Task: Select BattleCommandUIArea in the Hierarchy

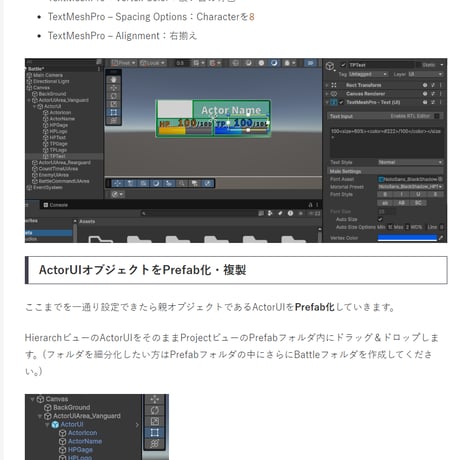Action: click(x=64, y=181)
